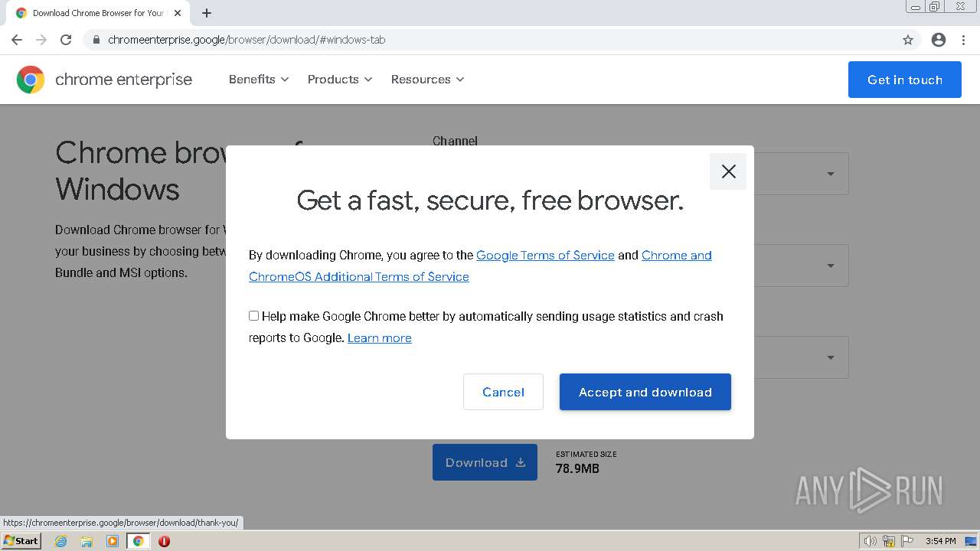Close the dialog with the X button
The image size is (980, 551).
pos(728,171)
